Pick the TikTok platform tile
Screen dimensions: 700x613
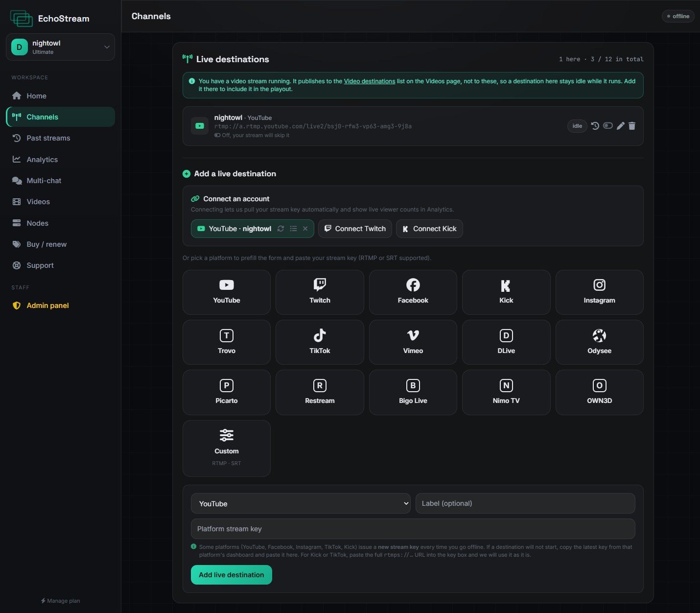[320, 342]
